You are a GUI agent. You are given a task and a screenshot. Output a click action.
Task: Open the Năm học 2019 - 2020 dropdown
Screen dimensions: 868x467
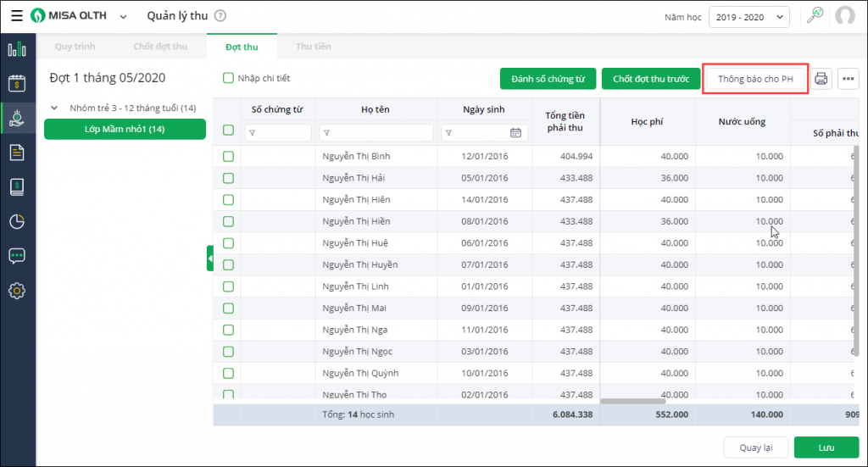pyautogui.click(x=749, y=17)
